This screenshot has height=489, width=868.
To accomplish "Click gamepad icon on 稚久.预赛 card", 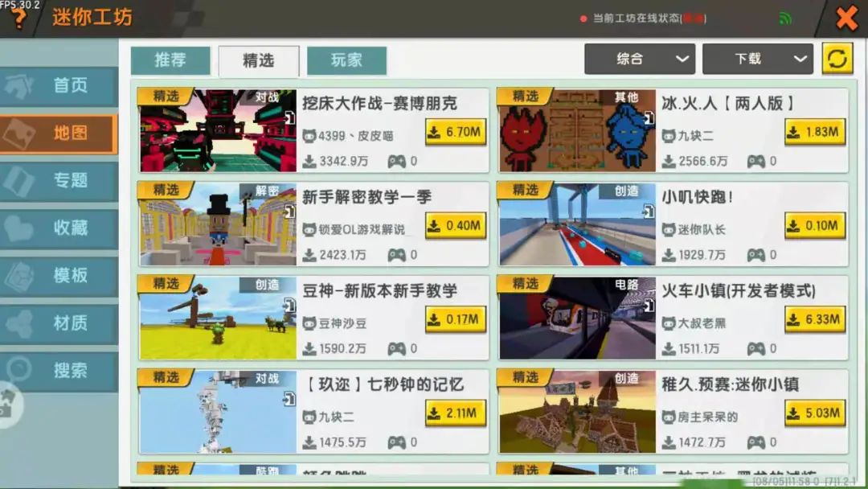I will (x=756, y=442).
